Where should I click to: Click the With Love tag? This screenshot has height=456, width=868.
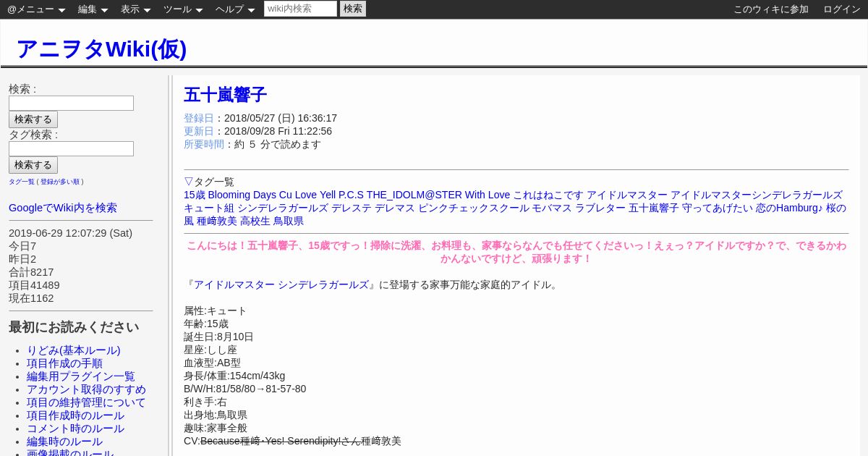coord(488,195)
